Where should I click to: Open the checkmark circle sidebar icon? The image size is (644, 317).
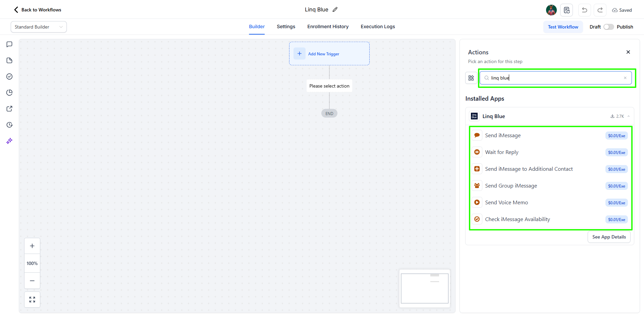tap(9, 76)
